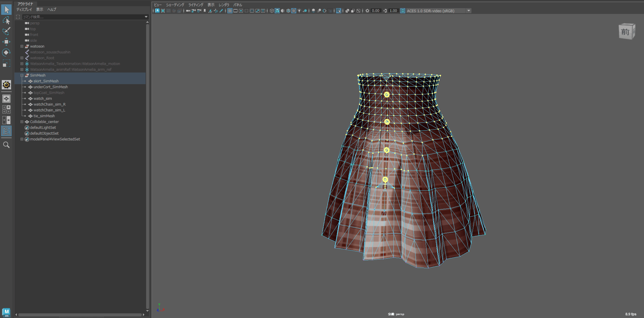Choose the Paint selection tool
Viewport: 644px width, 318px height.
click(6, 31)
